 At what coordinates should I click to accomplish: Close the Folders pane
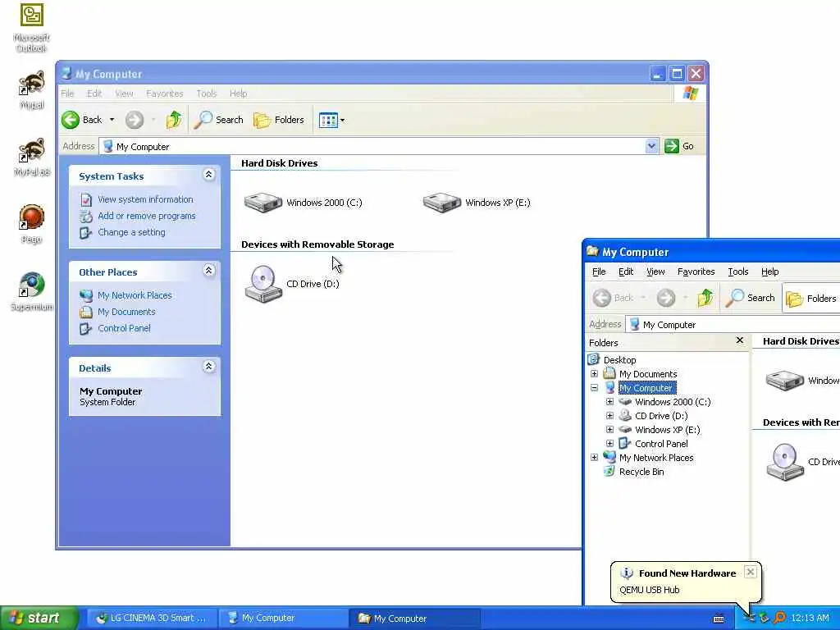pyautogui.click(x=740, y=340)
